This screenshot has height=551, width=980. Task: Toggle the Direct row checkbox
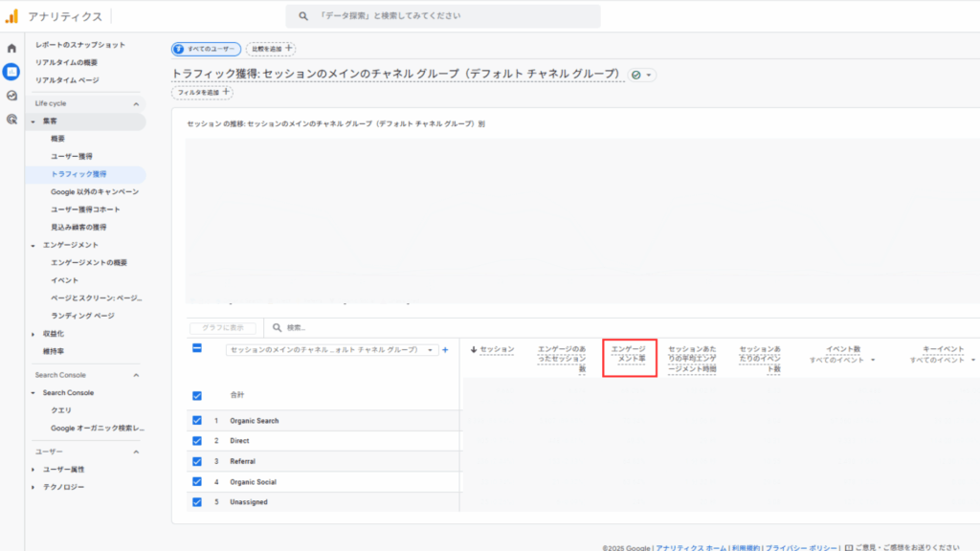pyautogui.click(x=197, y=441)
